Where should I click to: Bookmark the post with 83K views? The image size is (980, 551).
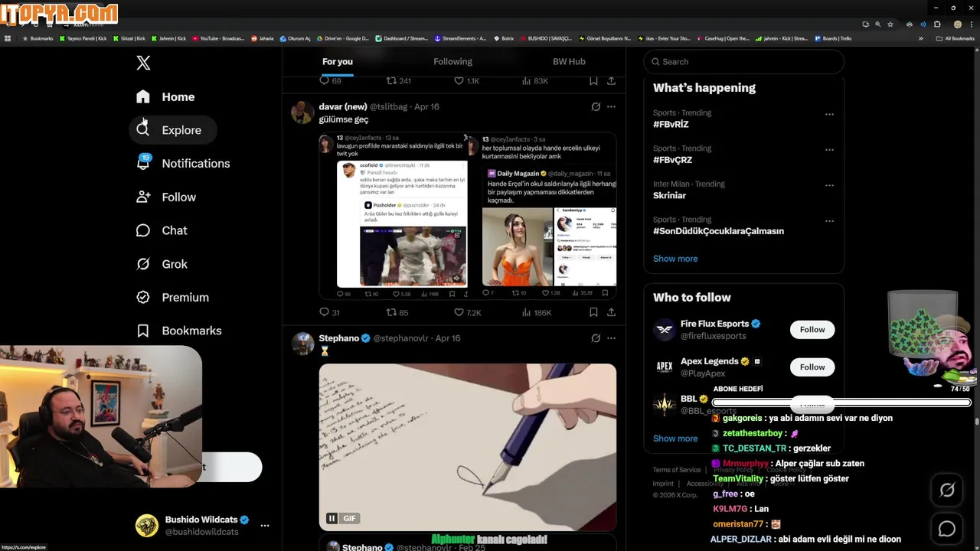(593, 80)
